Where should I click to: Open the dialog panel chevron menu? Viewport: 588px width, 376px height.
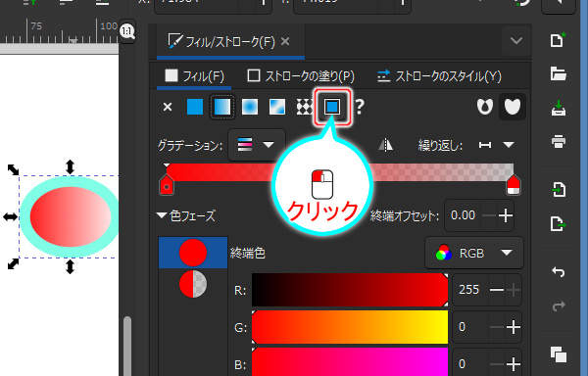[516, 40]
